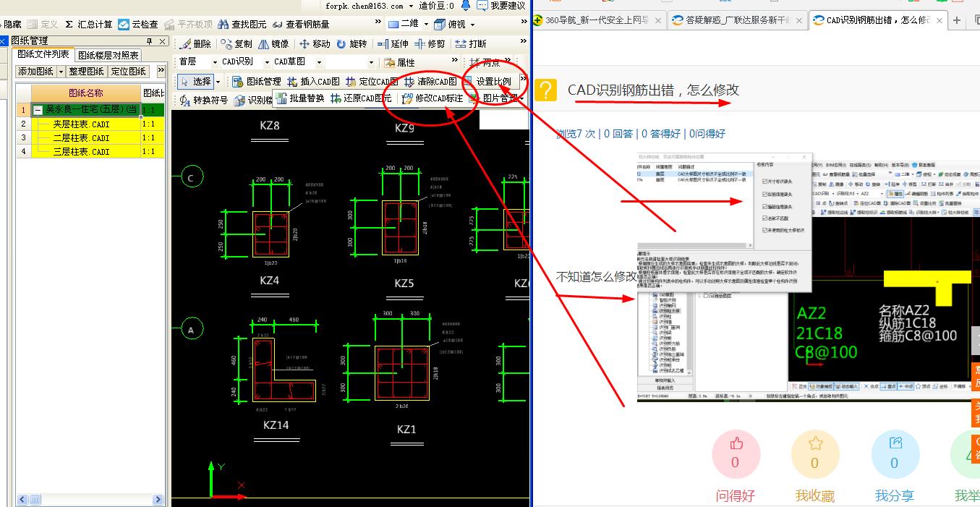The height and width of the screenshot is (507, 980).
Task: Open the 选择 tool dropdown arrow
Action: 218,82
